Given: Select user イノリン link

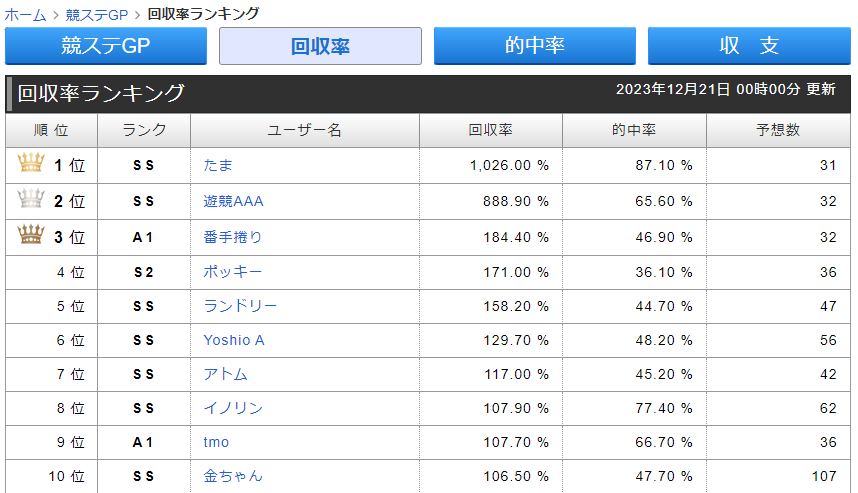Looking at the screenshot, I should click(233, 408).
